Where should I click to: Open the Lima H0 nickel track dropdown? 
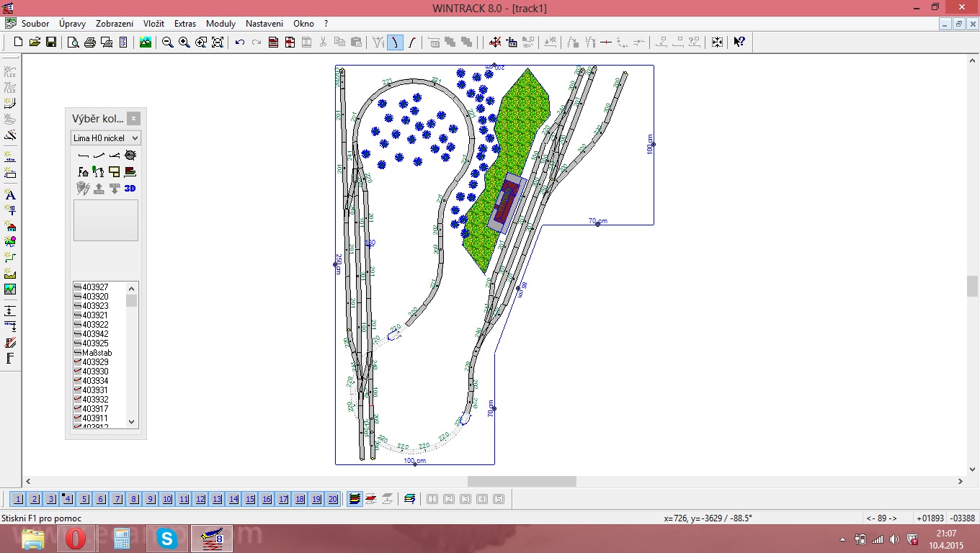106,138
